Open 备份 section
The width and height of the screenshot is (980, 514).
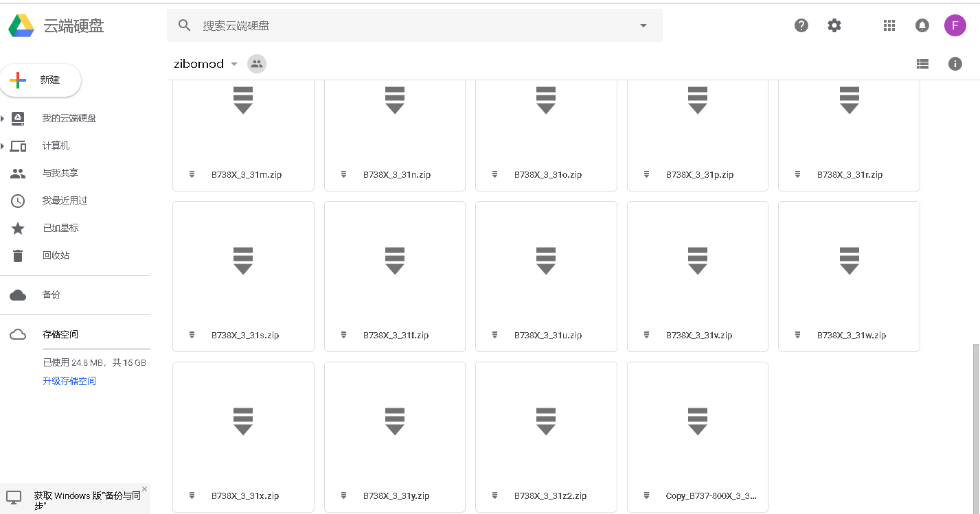(52, 294)
